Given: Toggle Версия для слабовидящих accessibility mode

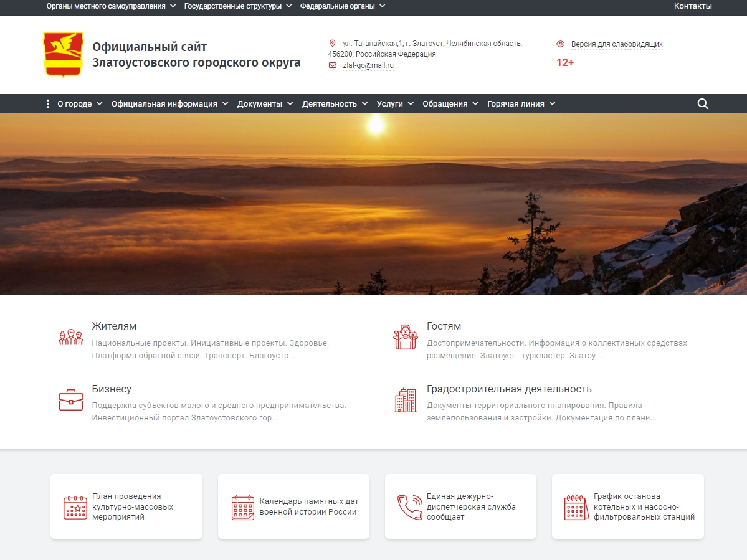Looking at the screenshot, I should tap(616, 44).
